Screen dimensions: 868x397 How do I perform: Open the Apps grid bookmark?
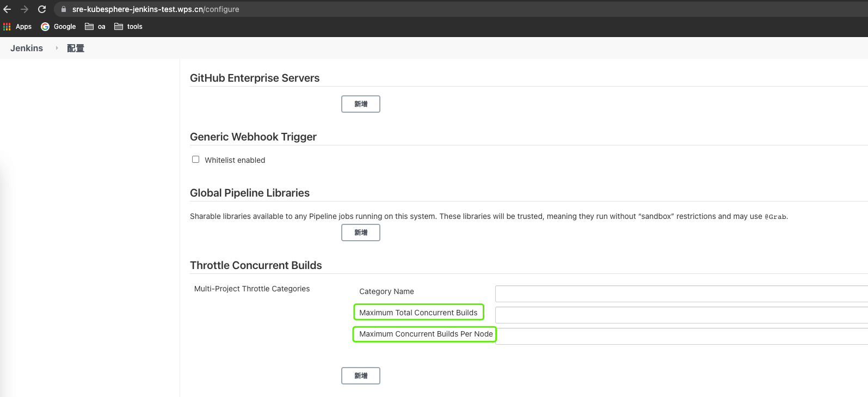pyautogui.click(x=17, y=27)
